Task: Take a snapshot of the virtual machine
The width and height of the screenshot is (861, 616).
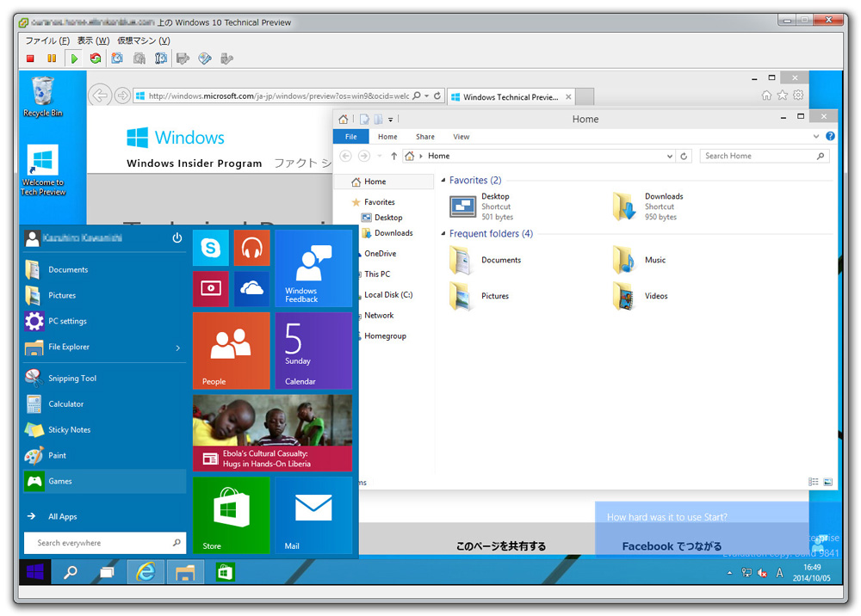Action: [x=117, y=59]
